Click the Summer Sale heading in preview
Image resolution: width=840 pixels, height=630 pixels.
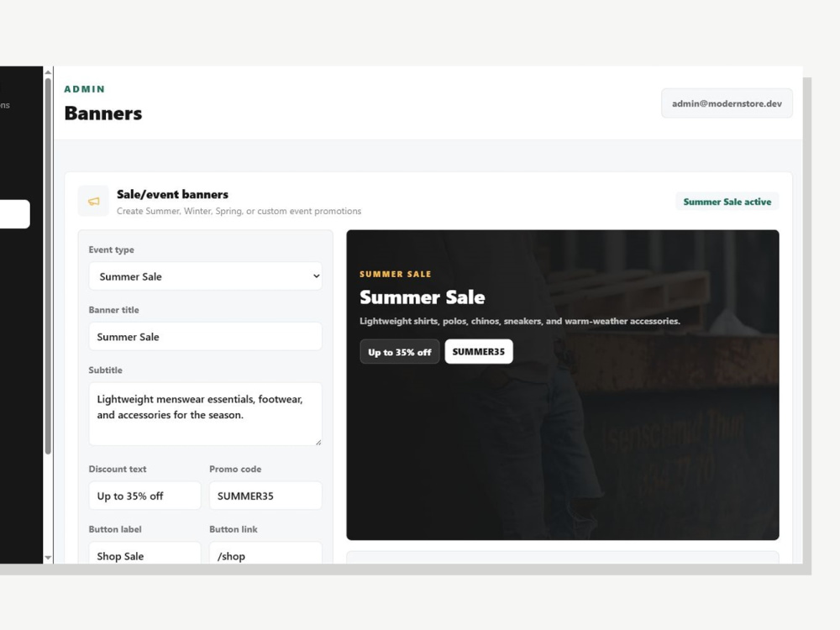(x=423, y=297)
